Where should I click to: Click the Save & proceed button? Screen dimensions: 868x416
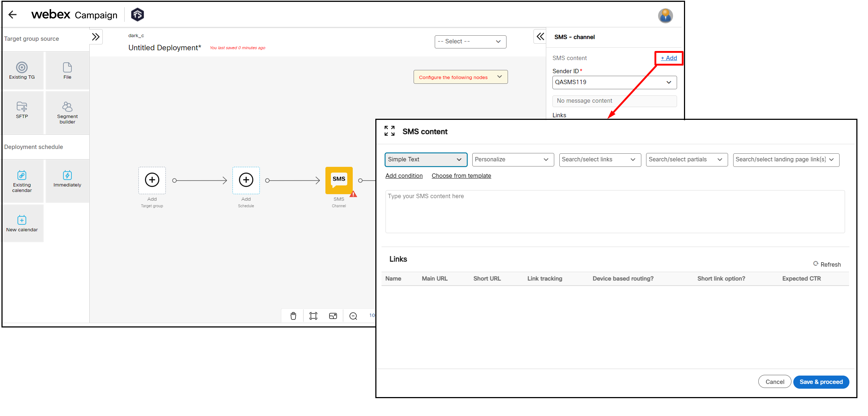point(821,382)
